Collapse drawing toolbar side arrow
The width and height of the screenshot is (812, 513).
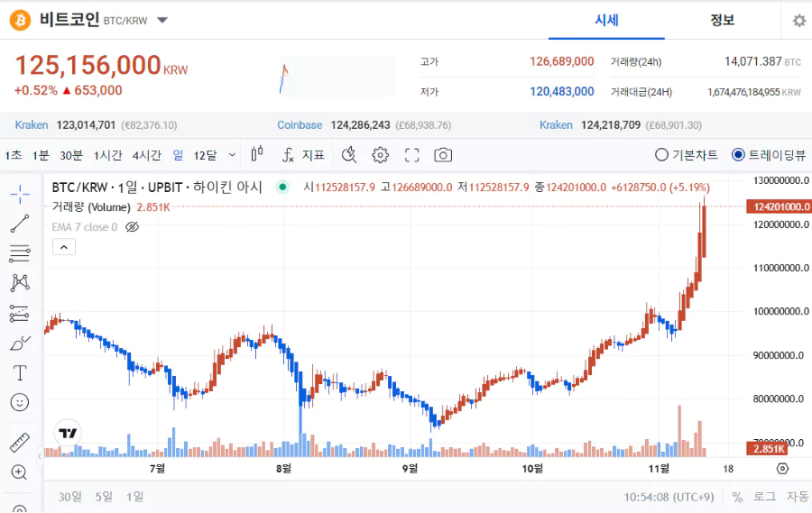[40, 456]
